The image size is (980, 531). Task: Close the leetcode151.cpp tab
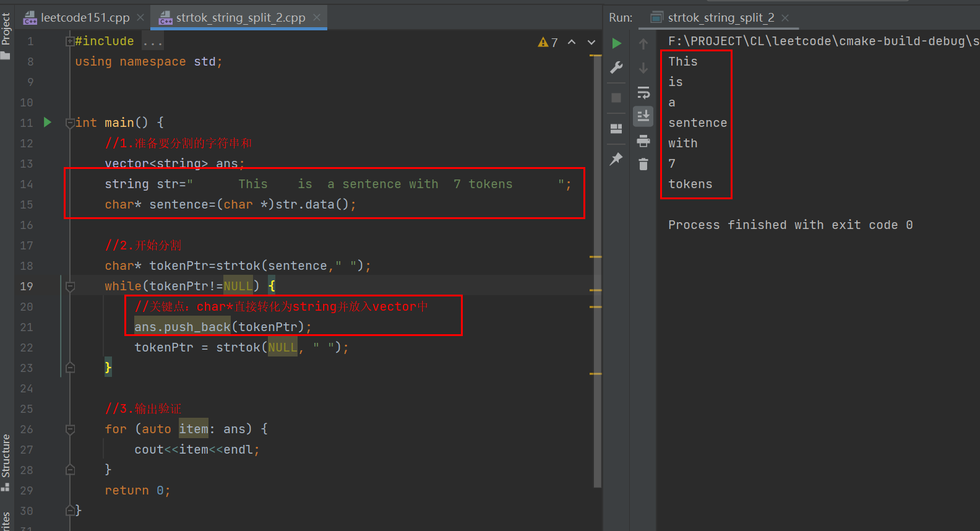tap(140, 17)
